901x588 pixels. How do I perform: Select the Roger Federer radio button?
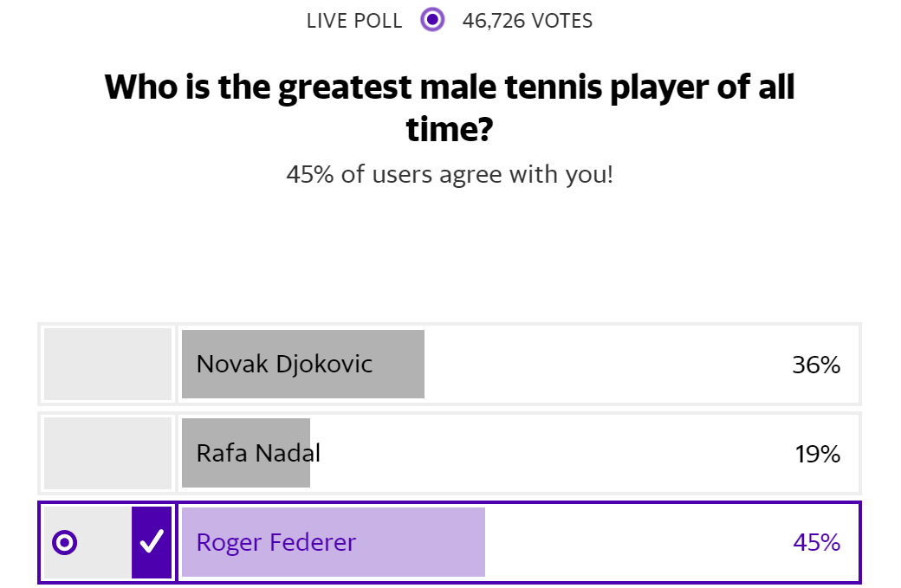pos(65,543)
